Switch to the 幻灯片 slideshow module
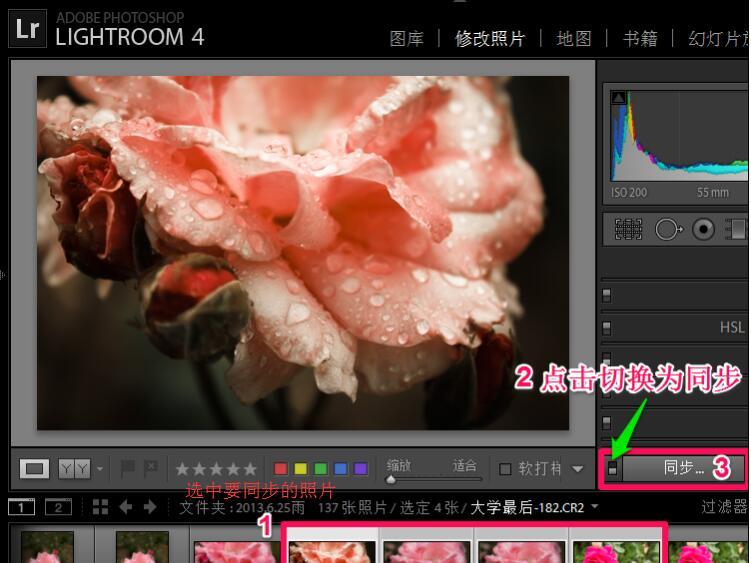The image size is (751, 563). click(x=718, y=39)
